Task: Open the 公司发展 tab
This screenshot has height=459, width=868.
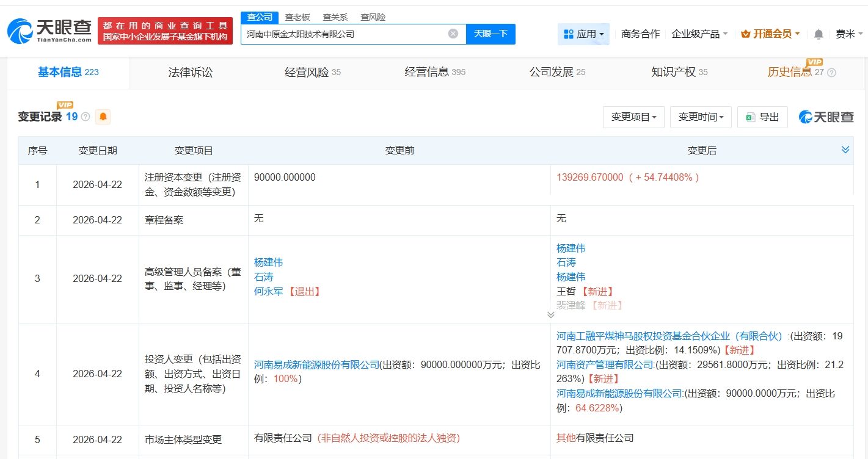Action: click(x=557, y=73)
